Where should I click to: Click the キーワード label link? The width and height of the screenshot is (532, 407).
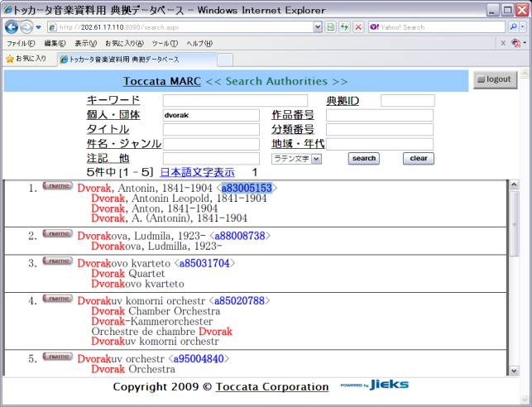[113, 100]
